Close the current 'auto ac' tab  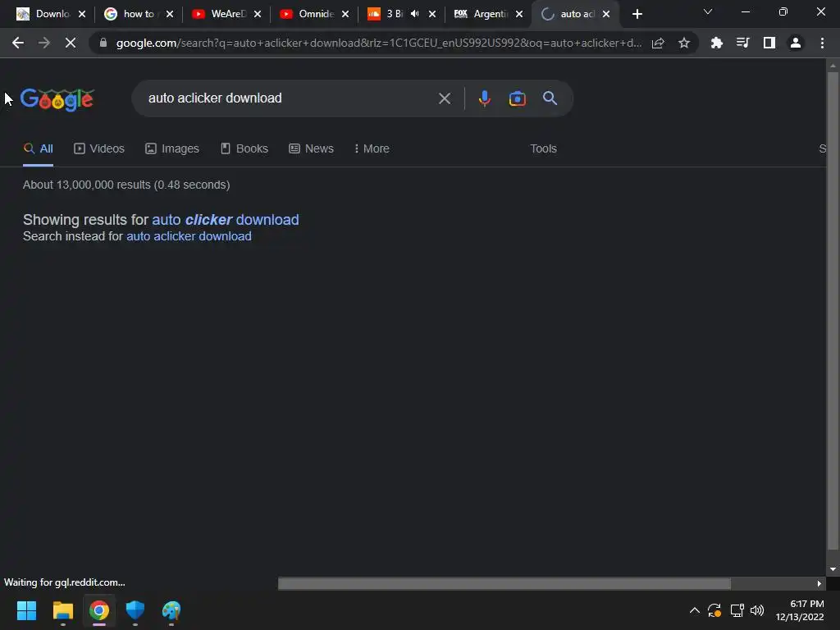606,14
